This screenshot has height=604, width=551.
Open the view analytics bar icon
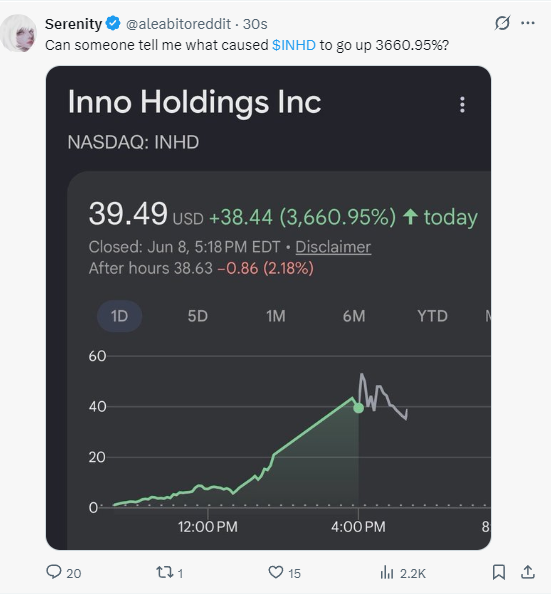[x=386, y=572]
